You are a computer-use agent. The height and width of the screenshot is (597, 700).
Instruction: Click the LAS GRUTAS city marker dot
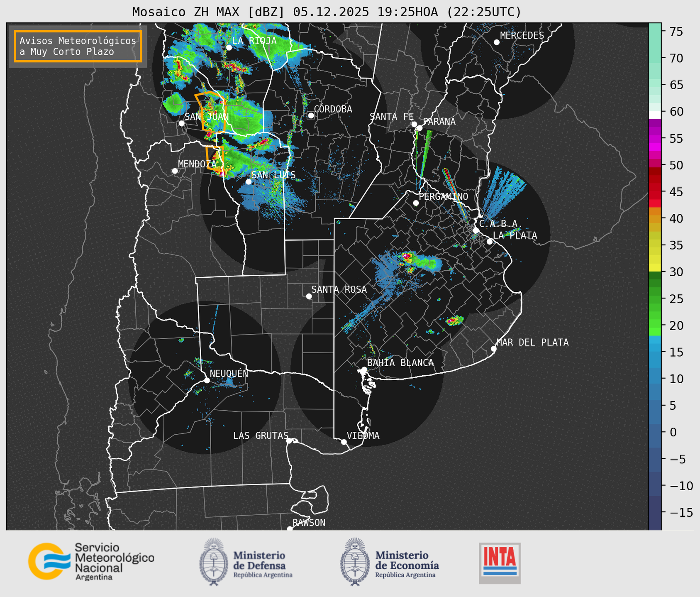point(289,441)
